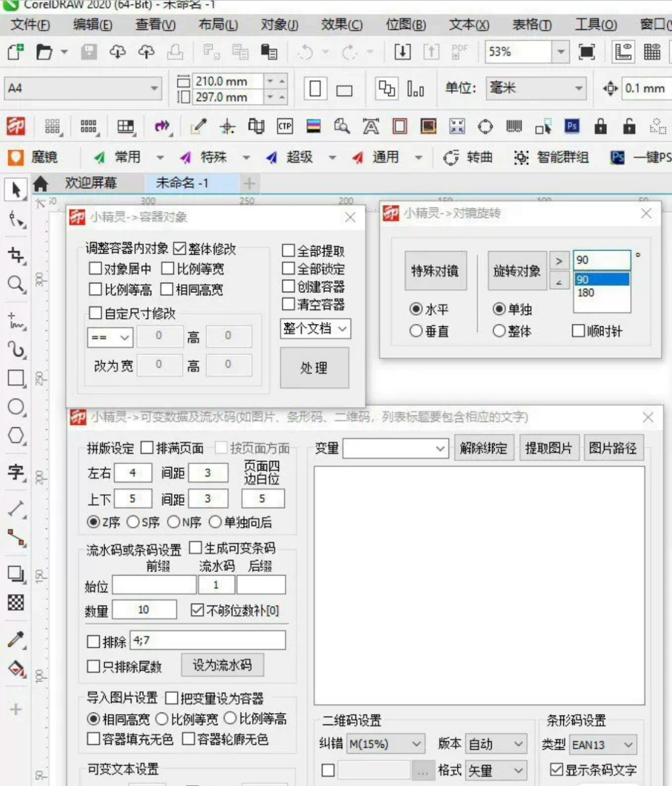Image resolution: width=672 pixels, height=786 pixels.
Task: Enable the 创建容器 checkbox
Action: click(289, 286)
